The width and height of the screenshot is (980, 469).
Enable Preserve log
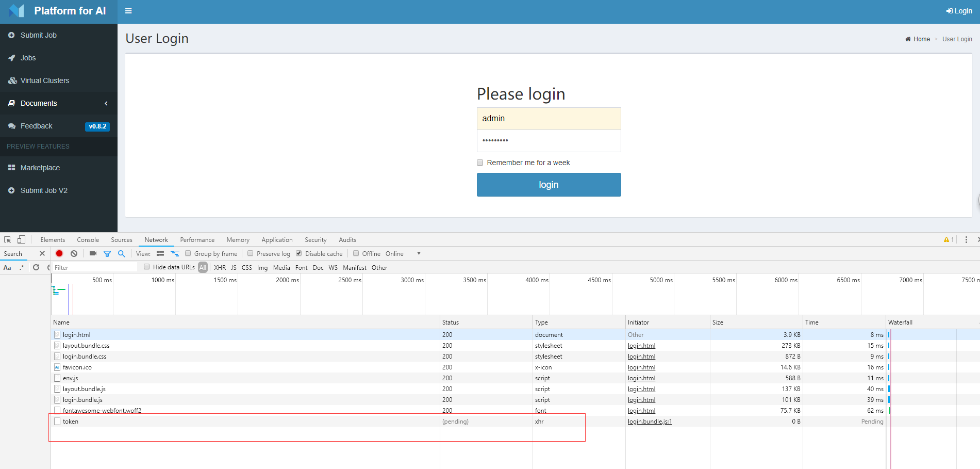click(x=250, y=253)
